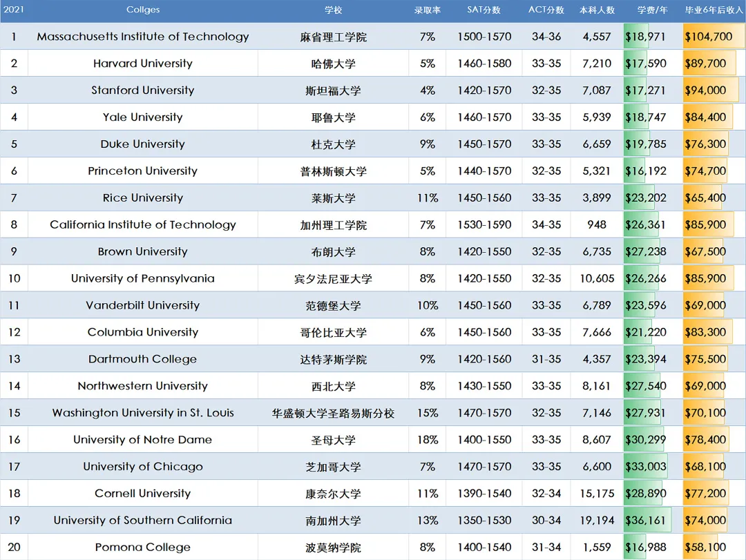
Task: Click the Northwestern University cell
Action: pyautogui.click(x=143, y=386)
